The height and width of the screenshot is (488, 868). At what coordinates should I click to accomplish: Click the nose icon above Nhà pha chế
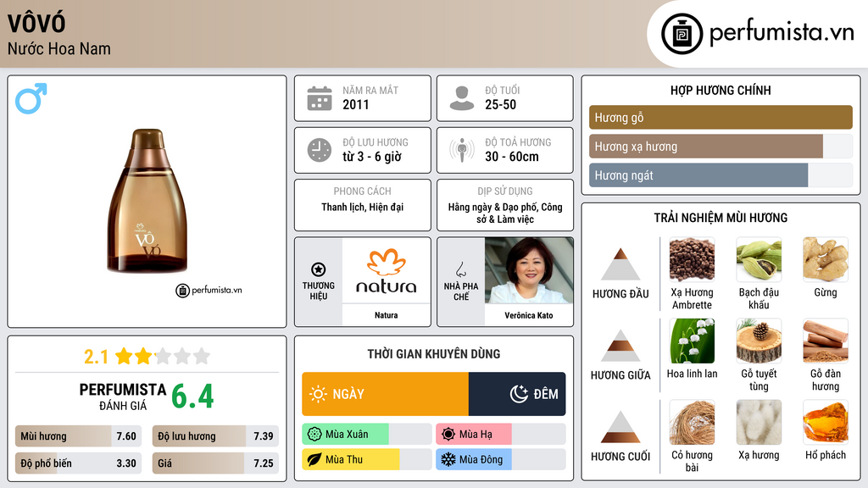[x=460, y=269]
